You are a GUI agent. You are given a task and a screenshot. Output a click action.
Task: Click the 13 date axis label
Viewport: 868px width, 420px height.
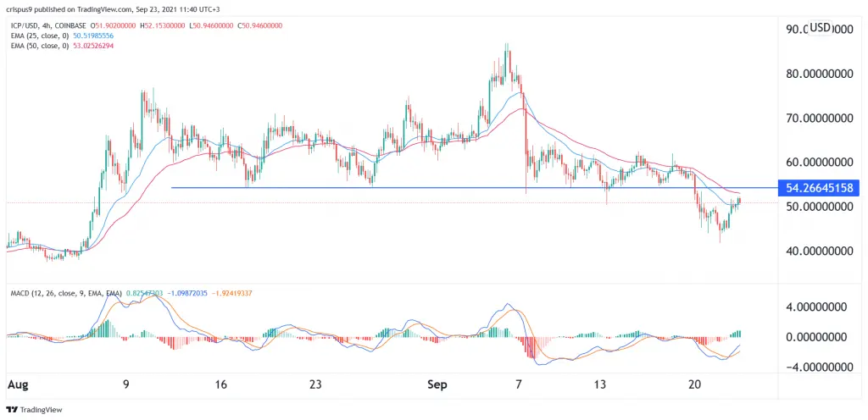(x=602, y=384)
